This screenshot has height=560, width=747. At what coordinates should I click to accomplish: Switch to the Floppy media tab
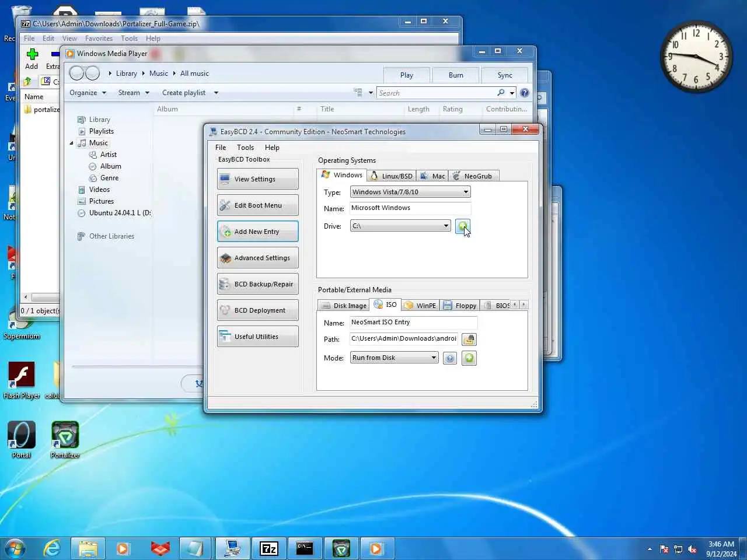pos(460,305)
